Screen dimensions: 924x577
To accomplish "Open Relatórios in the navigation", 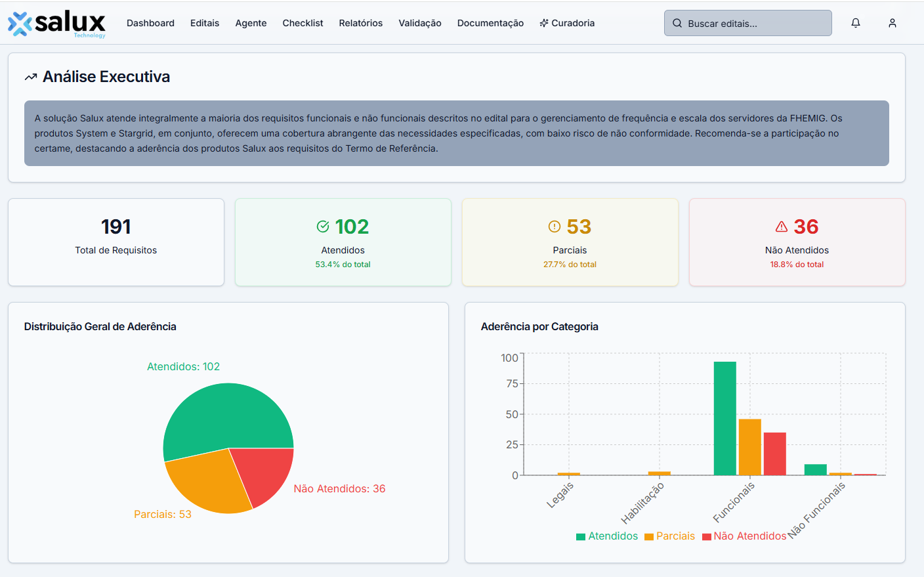I will coord(361,23).
